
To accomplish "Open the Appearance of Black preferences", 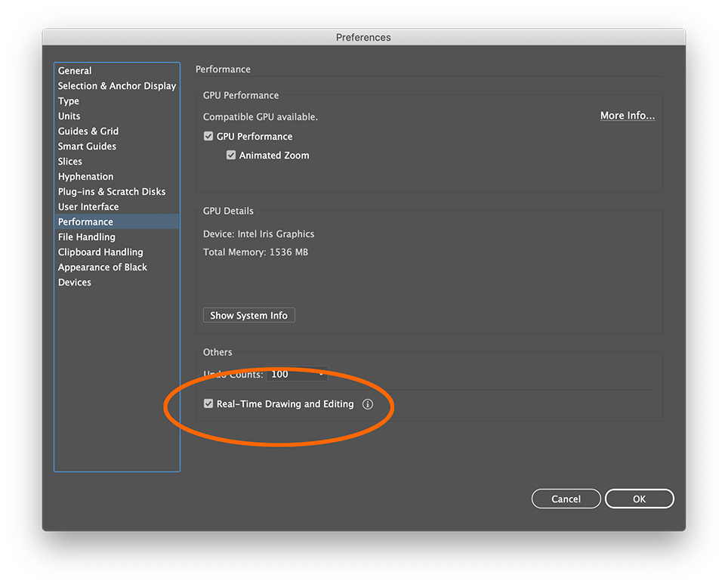I will click(102, 267).
